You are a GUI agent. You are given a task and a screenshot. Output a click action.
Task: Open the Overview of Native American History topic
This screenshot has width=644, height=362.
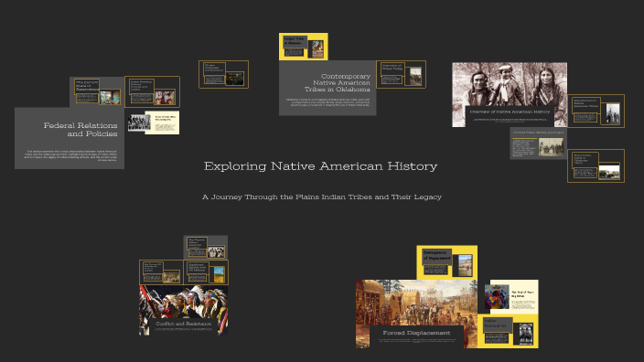coord(510,95)
